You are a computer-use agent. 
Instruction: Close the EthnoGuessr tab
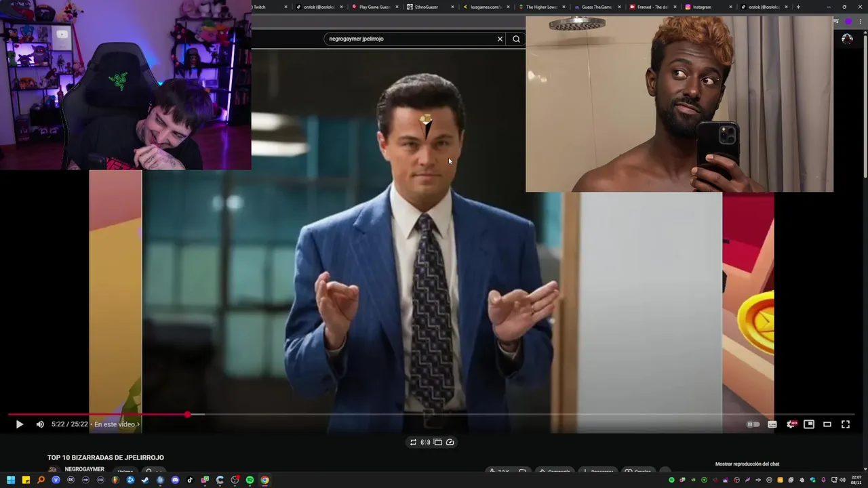coord(452,7)
